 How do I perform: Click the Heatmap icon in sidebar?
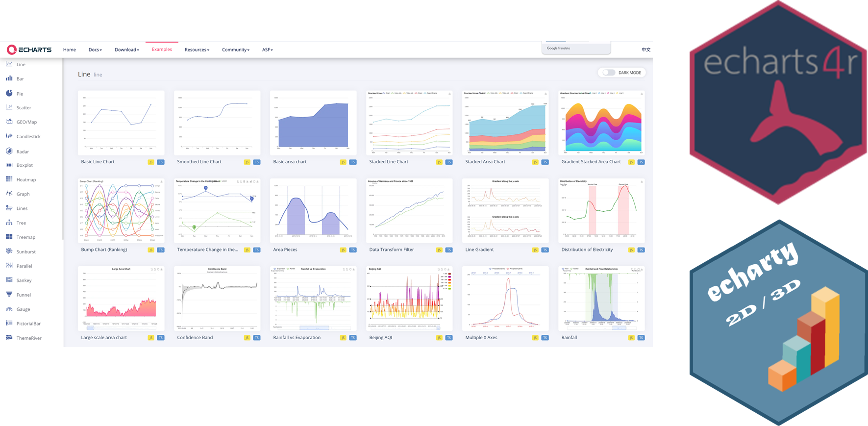[x=9, y=179]
